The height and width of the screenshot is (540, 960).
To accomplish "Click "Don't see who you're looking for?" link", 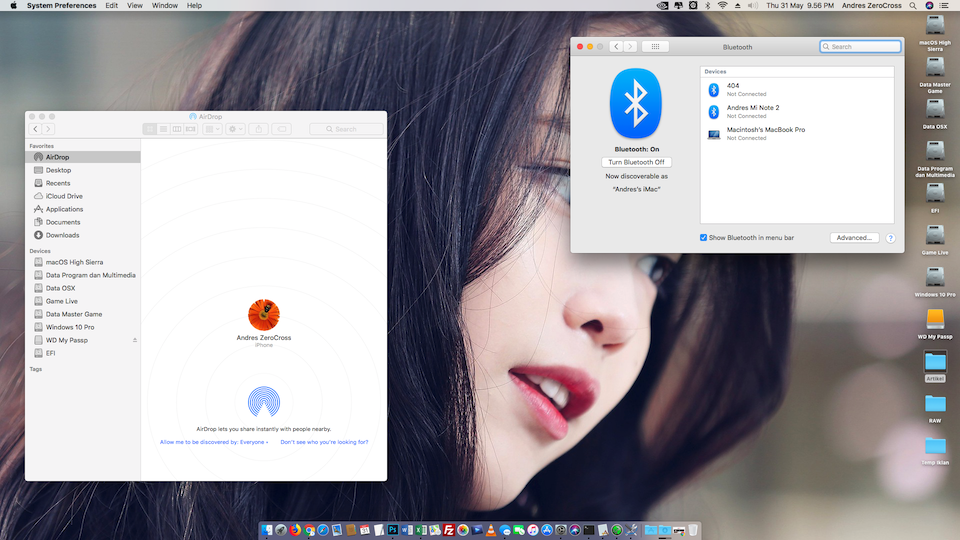I will pyautogui.click(x=324, y=441).
